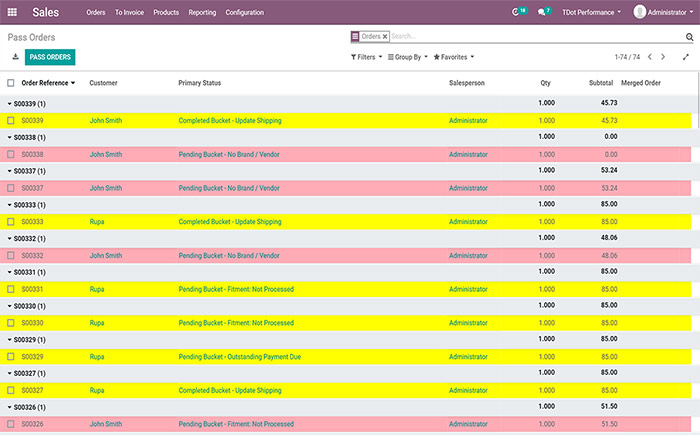This screenshot has height=435, width=700.
Task: Sort by Primary Status column header
Action: 200,83
